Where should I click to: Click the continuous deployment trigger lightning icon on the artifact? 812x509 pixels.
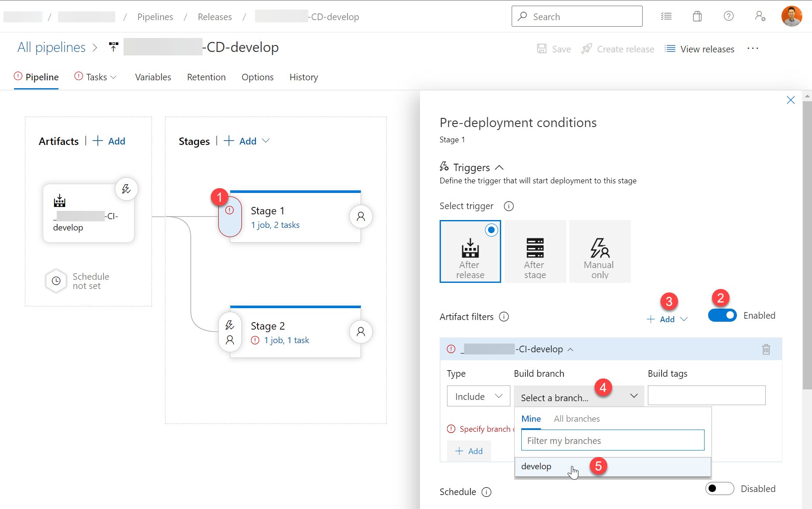click(127, 189)
